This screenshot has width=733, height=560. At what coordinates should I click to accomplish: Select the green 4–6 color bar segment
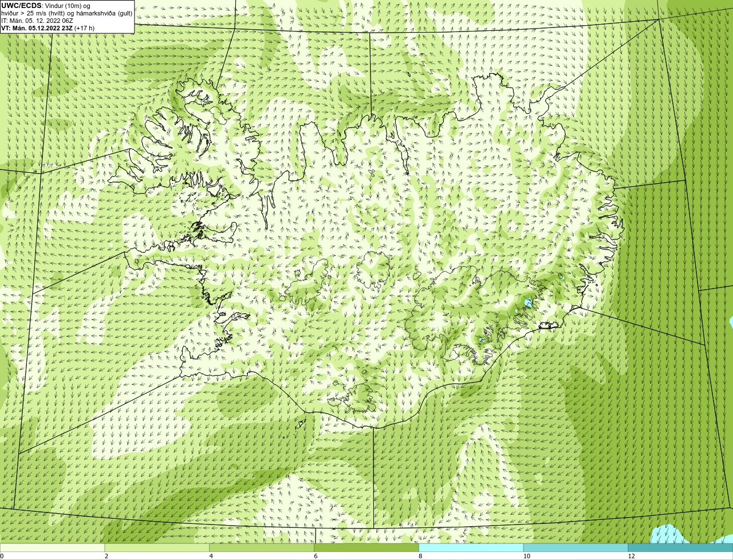[x=262, y=548]
